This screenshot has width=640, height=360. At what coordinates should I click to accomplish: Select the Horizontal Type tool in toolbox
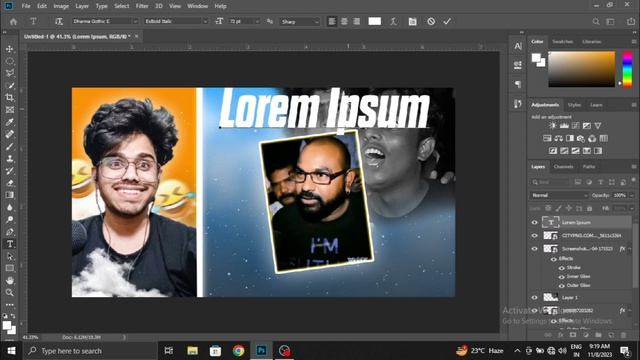click(10, 244)
